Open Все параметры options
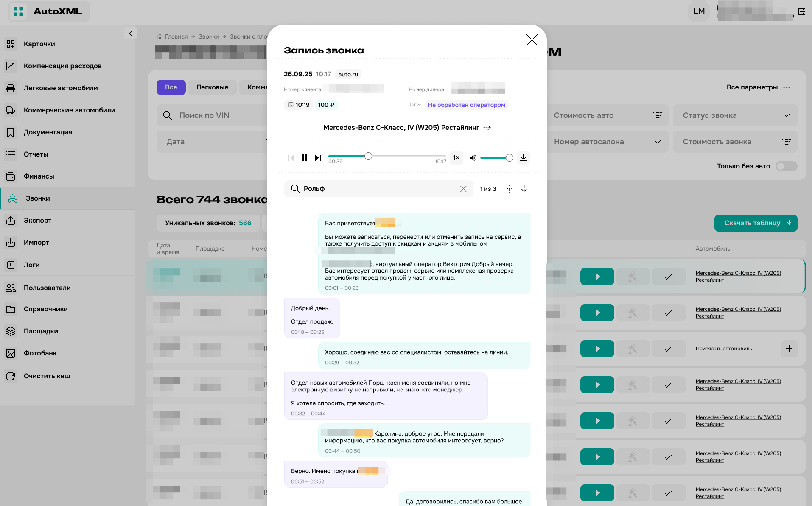The width and height of the screenshot is (812, 506). click(758, 87)
